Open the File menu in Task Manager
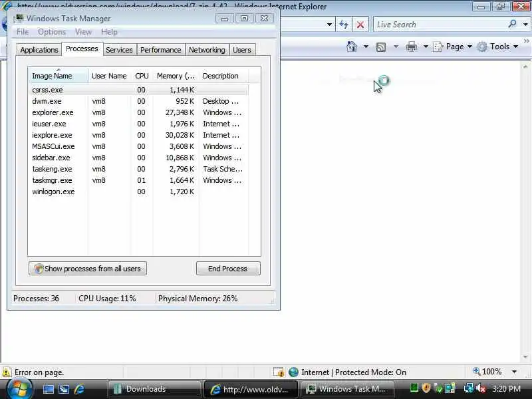 [x=23, y=32]
